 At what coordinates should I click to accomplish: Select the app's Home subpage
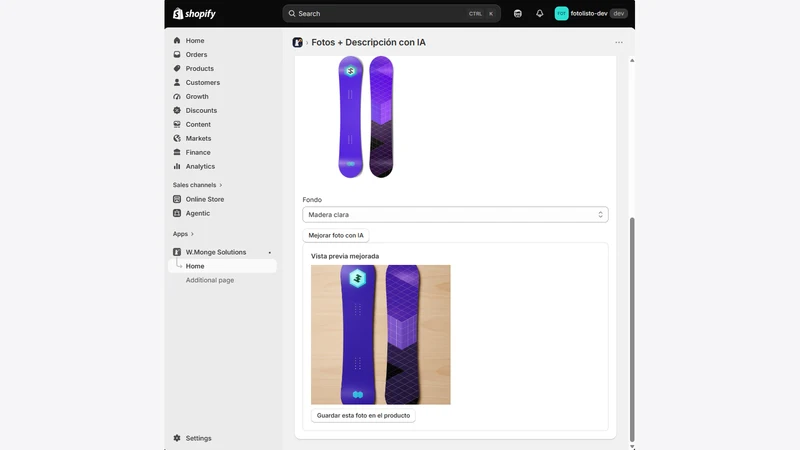pyautogui.click(x=222, y=266)
